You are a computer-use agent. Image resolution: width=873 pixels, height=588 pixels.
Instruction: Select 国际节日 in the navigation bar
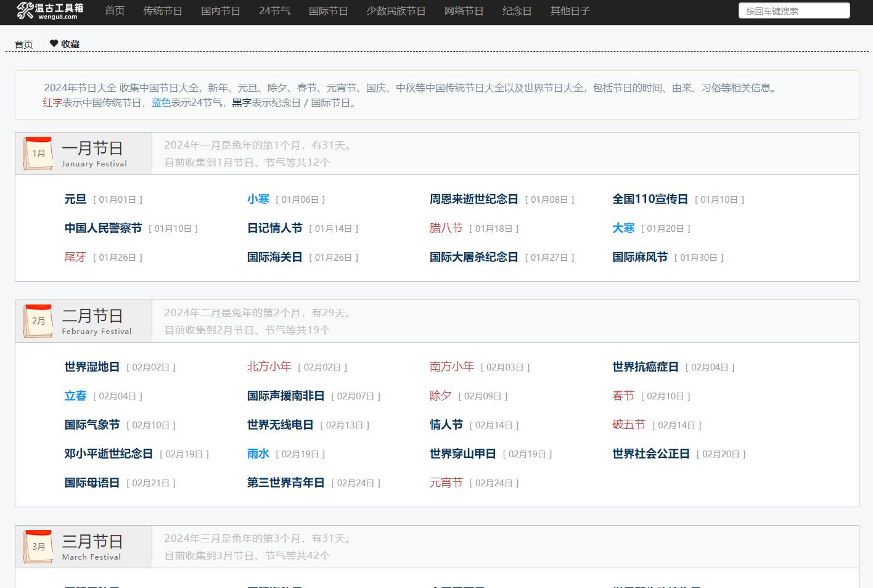(x=328, y=10)
